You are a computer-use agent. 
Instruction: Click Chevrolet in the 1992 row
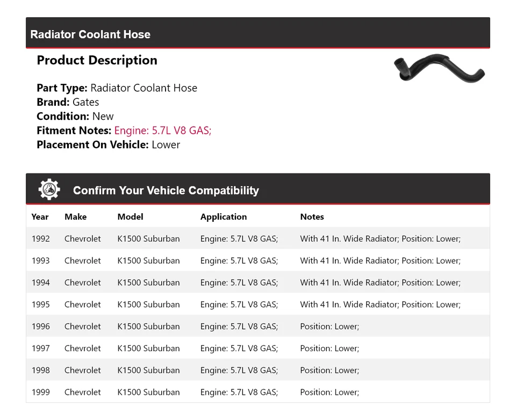pos(82,239)
